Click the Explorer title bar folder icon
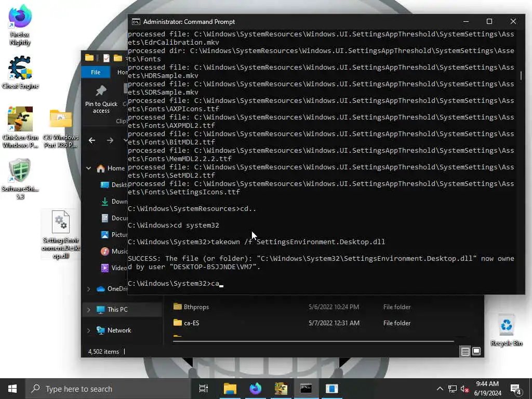 coord(89,58)
